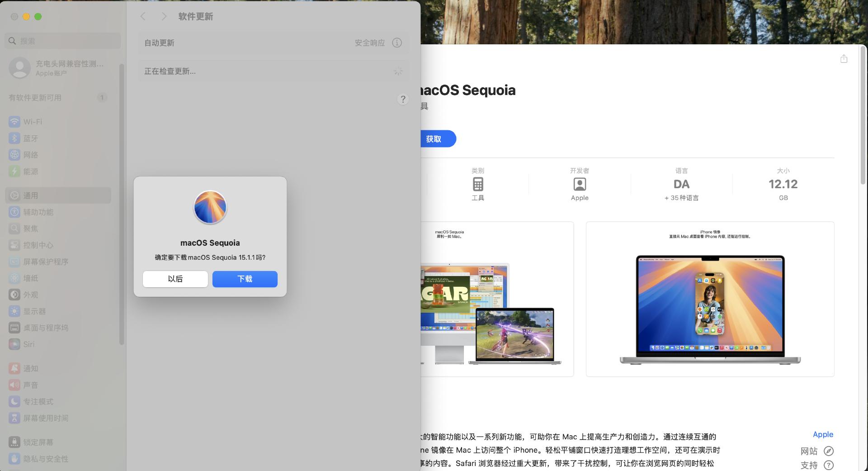Open the help question mark in 软件更新

[403, 99]
